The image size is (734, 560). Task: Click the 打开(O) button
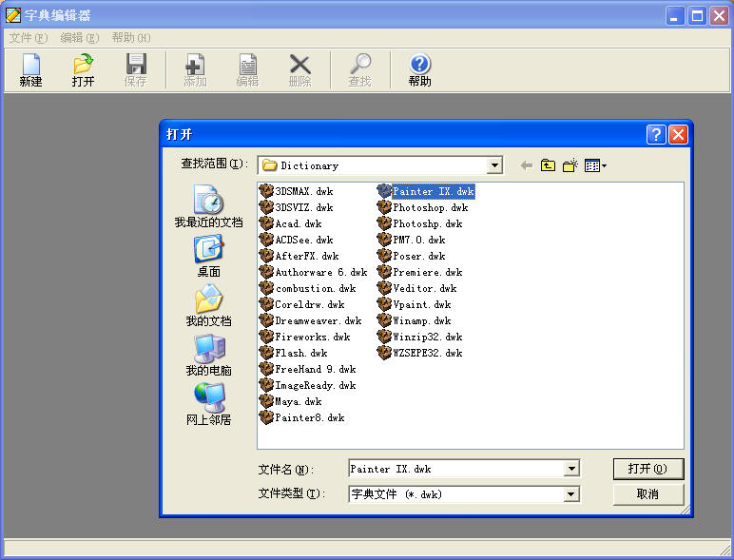(x=647, y=469)
